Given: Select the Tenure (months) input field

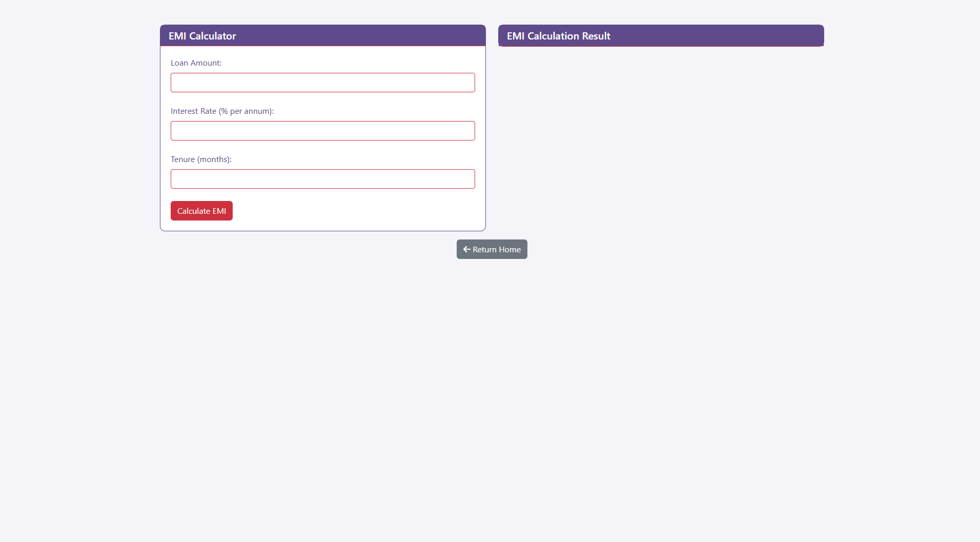Looking at the screenshot, I should pyautogui.click(x=322, y=179).
